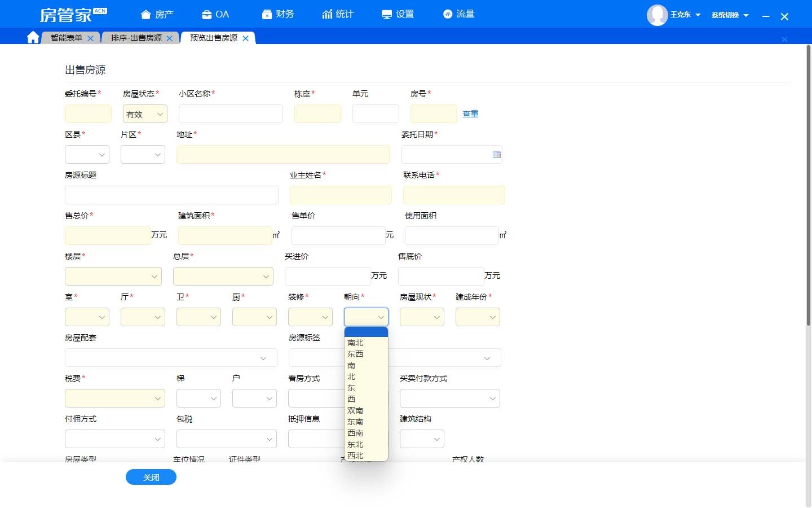The height and width of the screenshot is (508, 812).
Task: Click the vertical scrollbar on the right
Action: click(x=808, y=186)
